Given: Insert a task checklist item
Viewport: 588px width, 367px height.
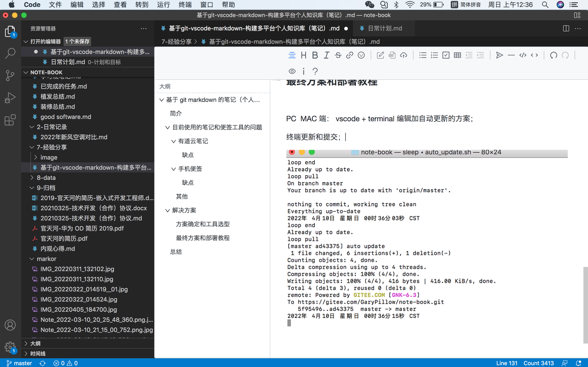Looking at the screenshot, I should (x=445, y=55).
